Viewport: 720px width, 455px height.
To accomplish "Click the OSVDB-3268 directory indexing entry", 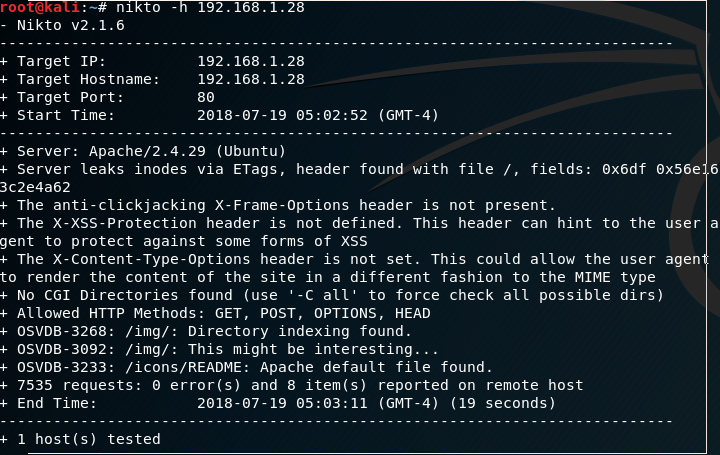I will click(206, 331).
